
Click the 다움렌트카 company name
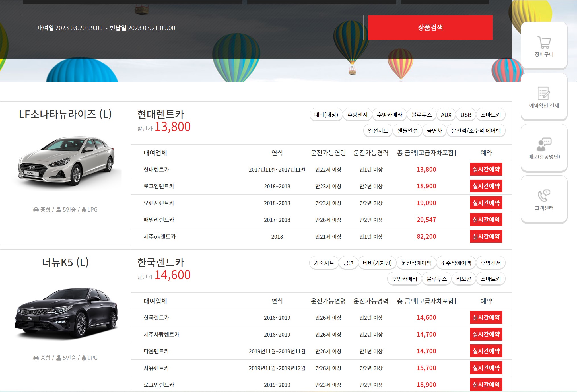(156, 351)
